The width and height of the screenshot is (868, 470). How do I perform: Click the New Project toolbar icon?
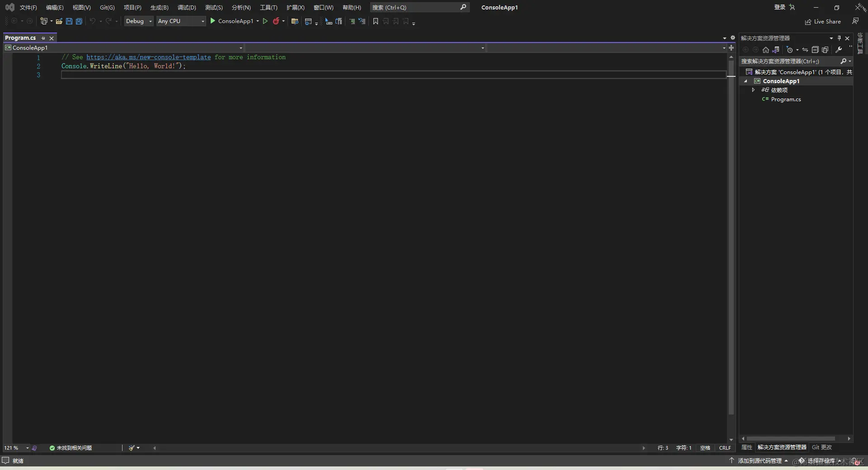(x=44, y=21)
